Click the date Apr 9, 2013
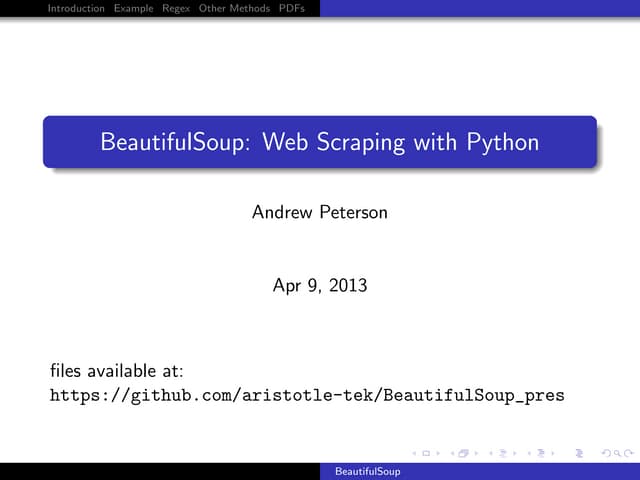The height and width of the screenshot is (480, 640). tap(319, 285)
